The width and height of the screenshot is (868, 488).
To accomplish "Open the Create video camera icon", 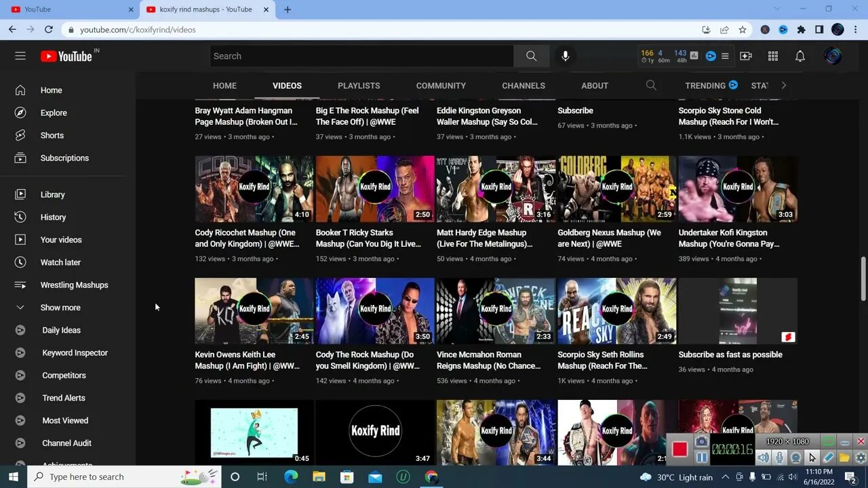I will pos(746,56).
